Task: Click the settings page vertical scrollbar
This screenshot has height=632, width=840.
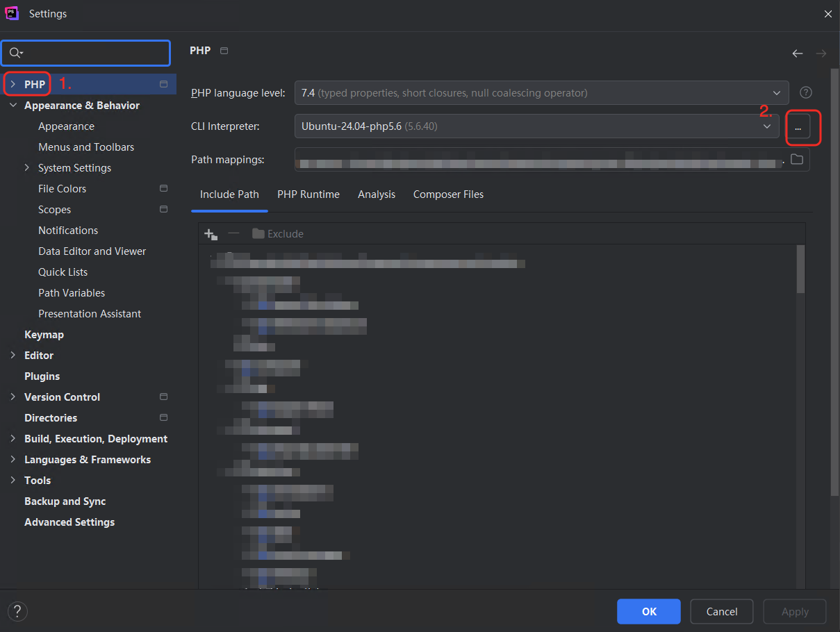Action: 834,281
